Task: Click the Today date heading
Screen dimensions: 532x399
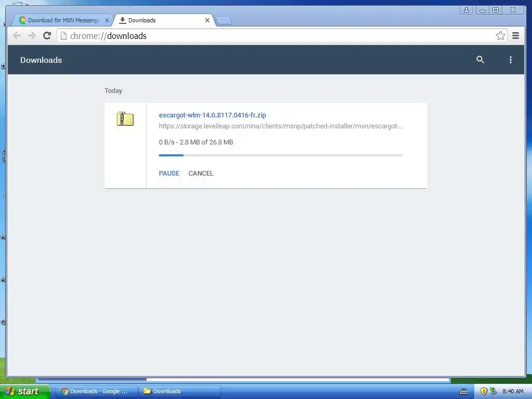Action: 113,90
